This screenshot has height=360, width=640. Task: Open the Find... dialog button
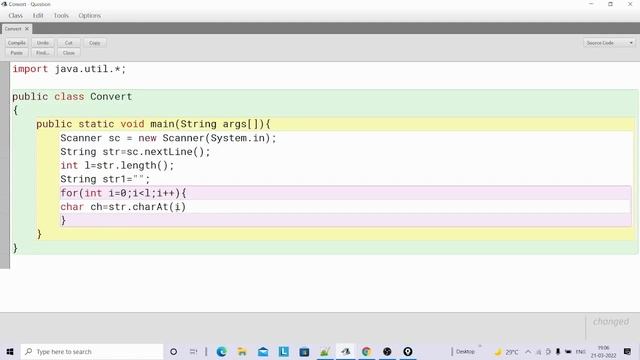[43, 53]
